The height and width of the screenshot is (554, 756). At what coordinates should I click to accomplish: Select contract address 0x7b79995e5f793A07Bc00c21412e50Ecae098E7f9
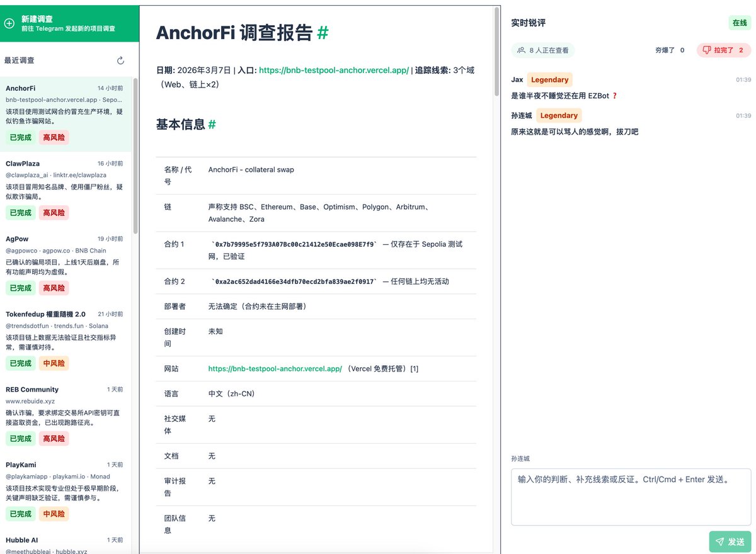click(x=294, y=244)
